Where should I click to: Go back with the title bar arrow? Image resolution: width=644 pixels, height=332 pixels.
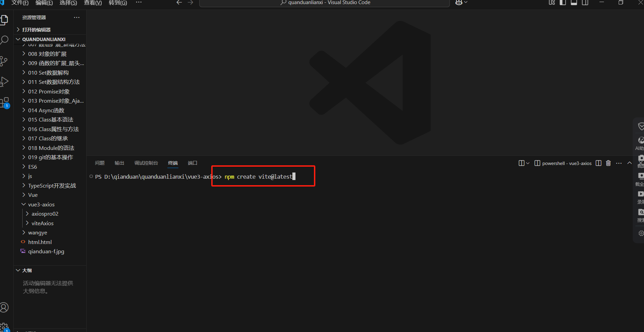(179, 3)
